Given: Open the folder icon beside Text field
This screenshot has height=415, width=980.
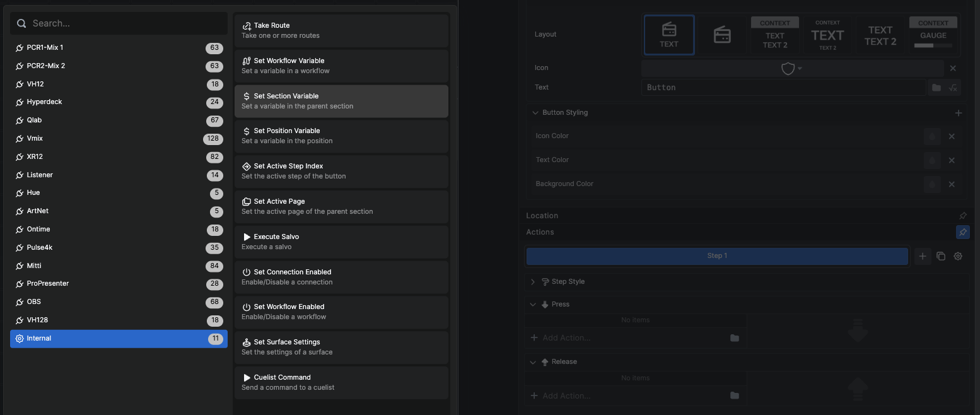Looking at the screenshot, I should pos(936,88).
